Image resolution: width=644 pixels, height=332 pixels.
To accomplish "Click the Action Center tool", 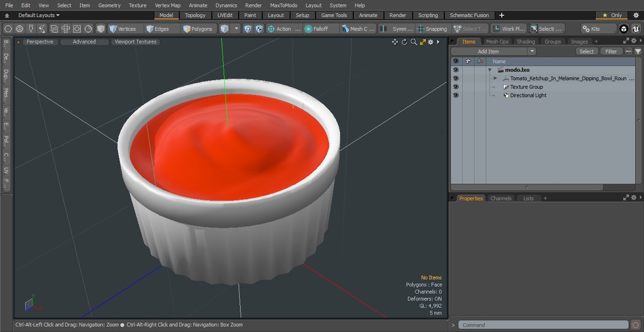I will 284,29.
